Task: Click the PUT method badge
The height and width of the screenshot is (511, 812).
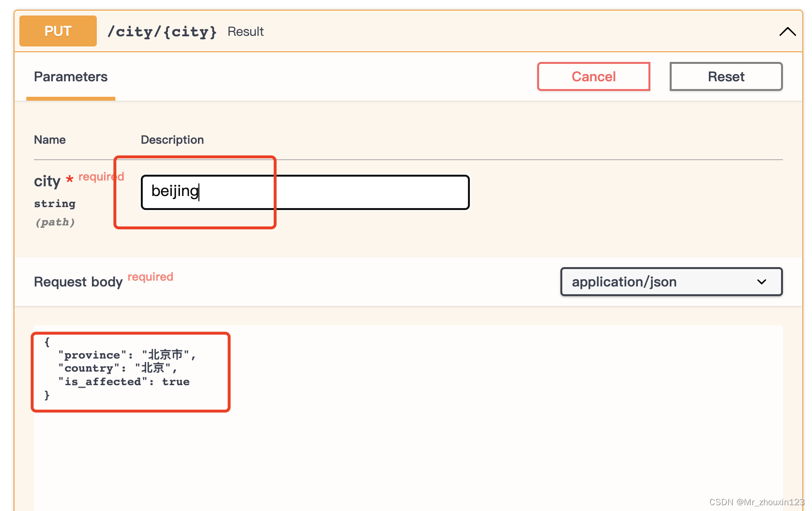Action: tap(57, 30)
